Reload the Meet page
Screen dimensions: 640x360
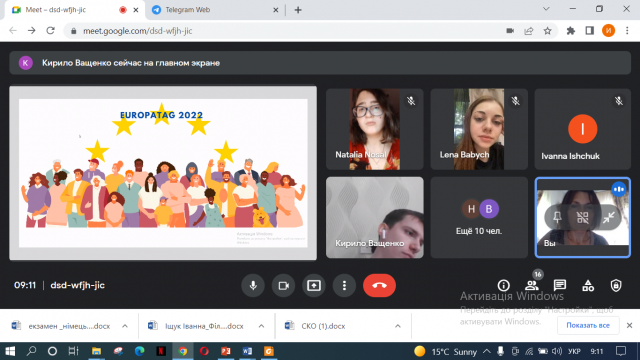pos(50,31)
